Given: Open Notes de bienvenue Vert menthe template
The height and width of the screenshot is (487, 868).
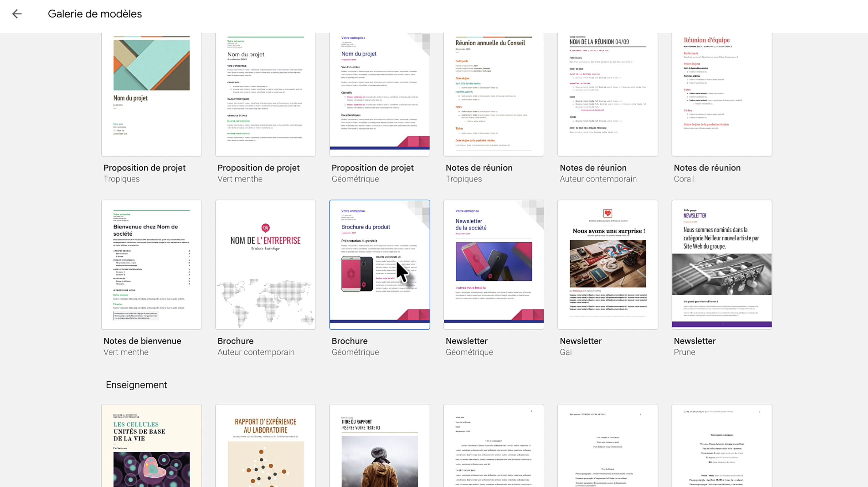Looking at the screenshot, I should [151, 264].
